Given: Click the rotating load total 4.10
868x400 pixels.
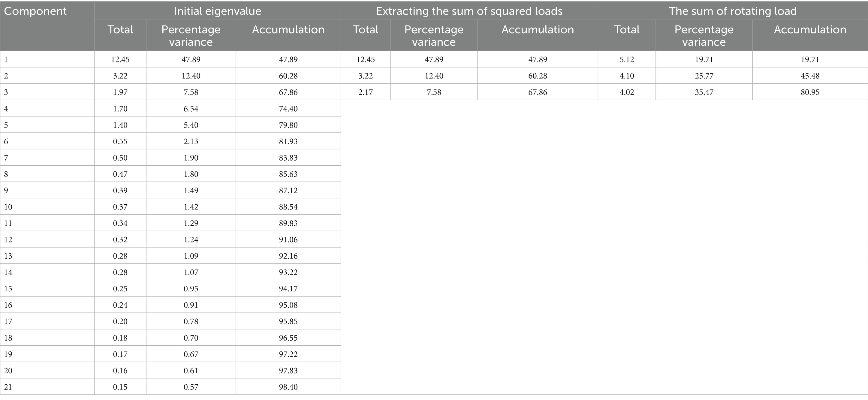Looking at the screenshot, I should (x=627, y=76).
